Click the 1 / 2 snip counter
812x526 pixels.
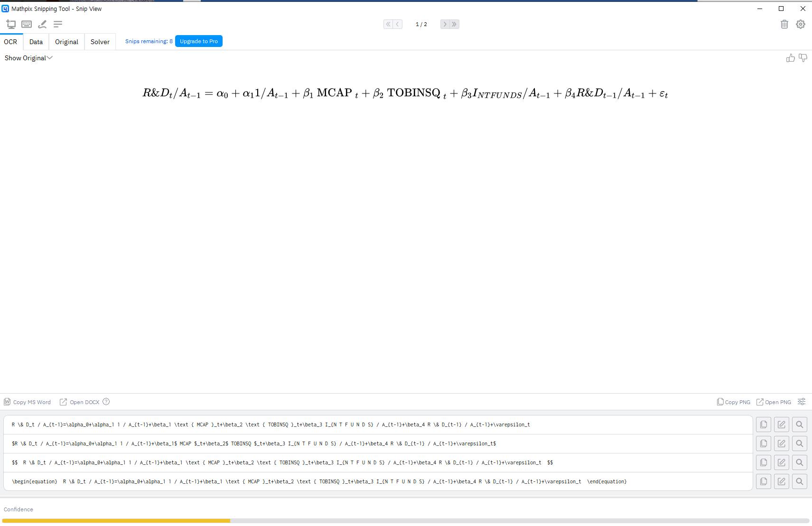click(421, 24)
